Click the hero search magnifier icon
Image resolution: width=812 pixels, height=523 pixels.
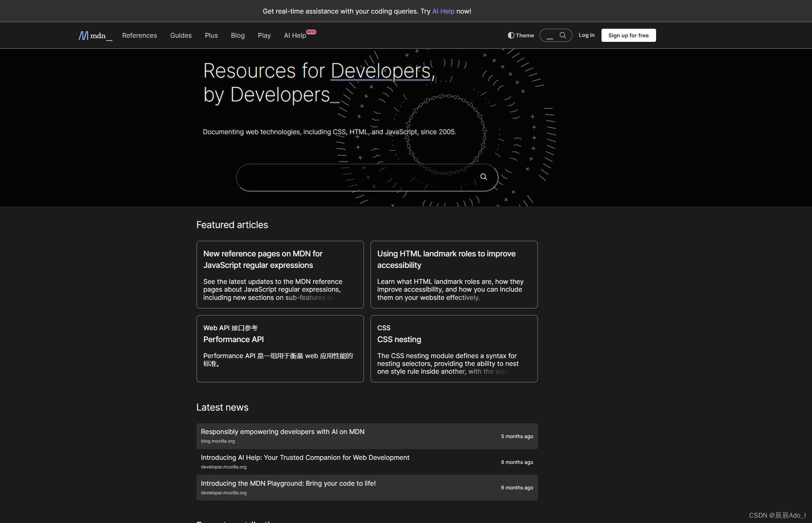[484, 177]
